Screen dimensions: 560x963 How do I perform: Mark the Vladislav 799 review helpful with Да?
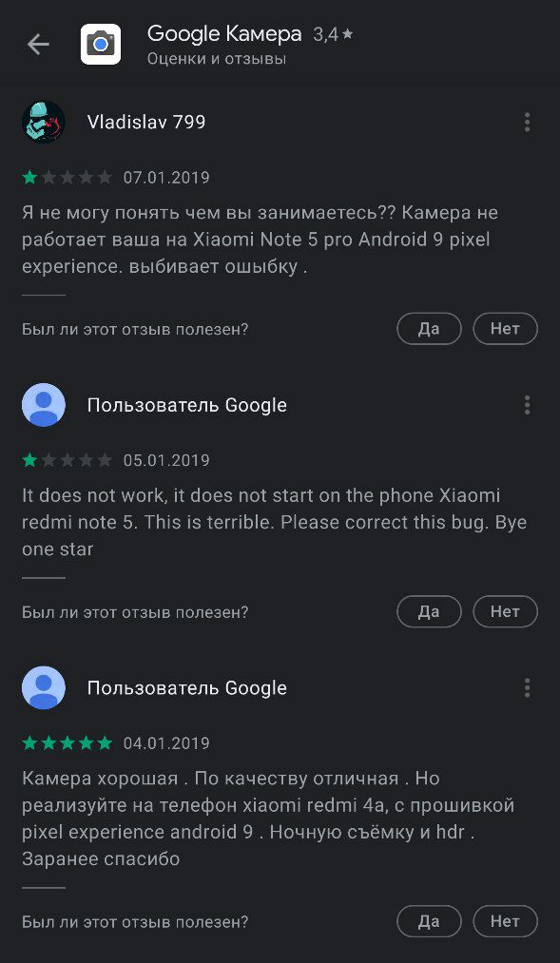click(429, 329)
